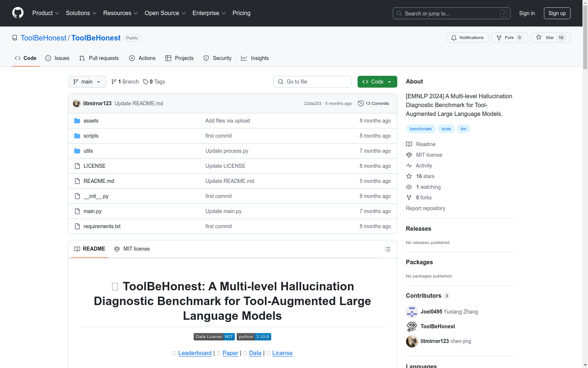Click the 22da253 commit hash
Image resolution: width=588 pixels, height=368 pixels.
313,103
